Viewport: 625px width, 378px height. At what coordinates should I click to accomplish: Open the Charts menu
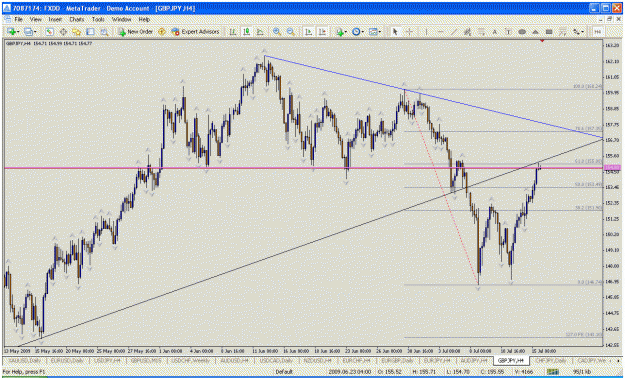tap(77, 19)
